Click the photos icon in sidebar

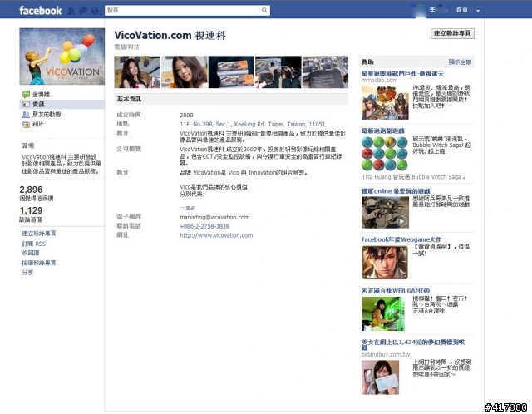[x=26, y=125]
